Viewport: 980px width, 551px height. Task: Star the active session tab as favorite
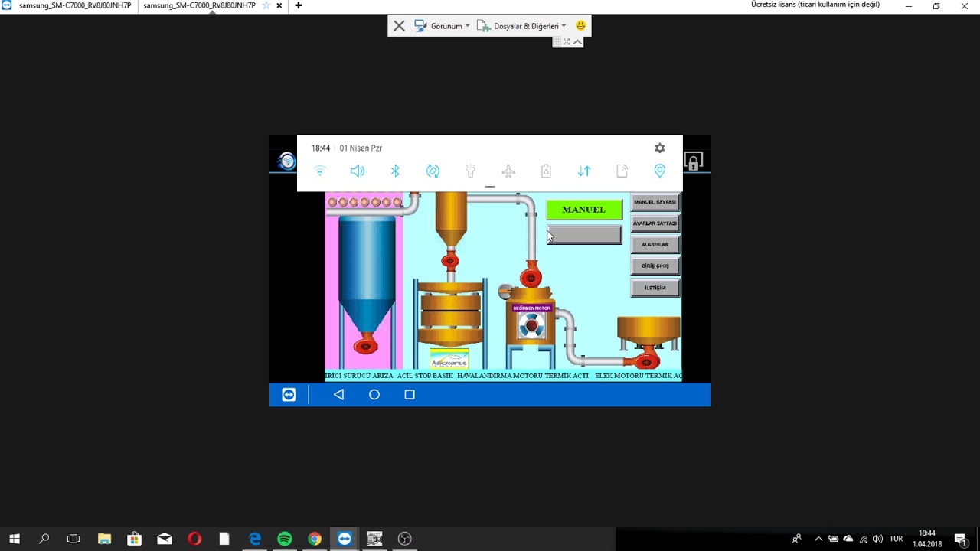click(266, 5)
